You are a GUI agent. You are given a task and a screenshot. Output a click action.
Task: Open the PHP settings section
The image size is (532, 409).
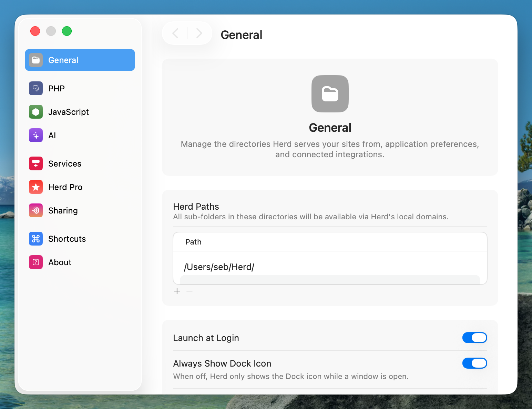(57, 89)
